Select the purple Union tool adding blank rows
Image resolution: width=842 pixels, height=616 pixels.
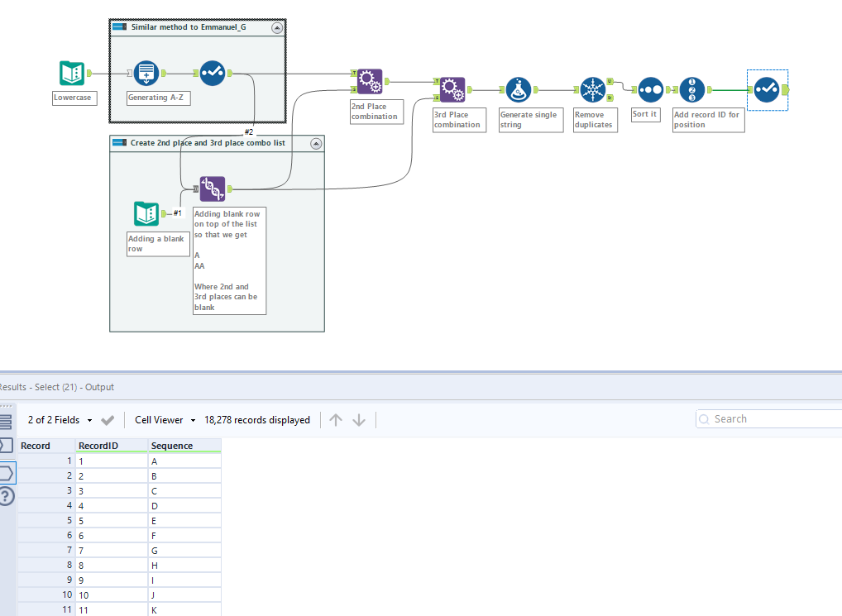click(x=212, y=189)
